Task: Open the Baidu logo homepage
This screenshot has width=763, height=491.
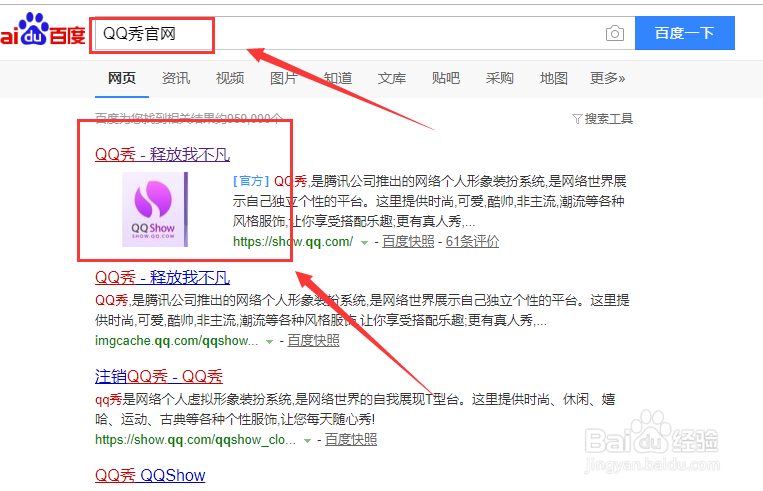Action: coord(43,30)
